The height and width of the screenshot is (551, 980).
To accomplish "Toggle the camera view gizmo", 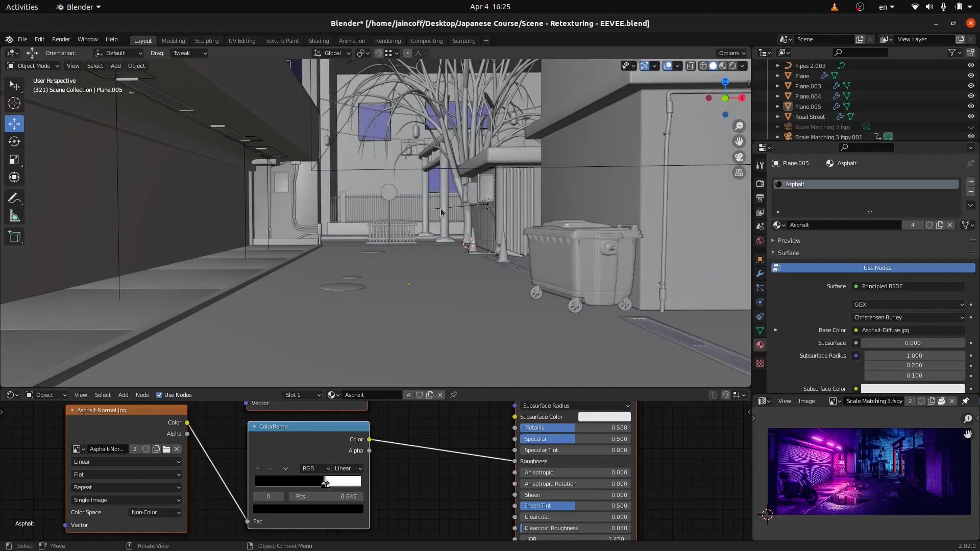I will point(739,157).
